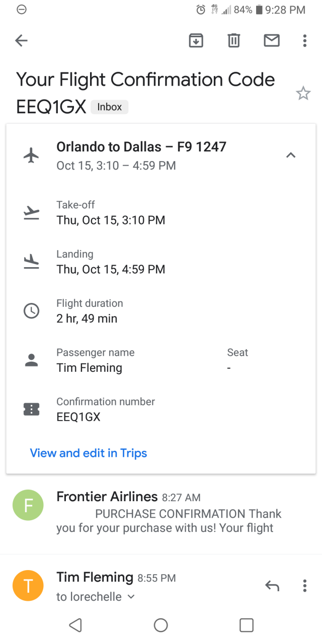Tap the flight duration clock icon
The image size is (322, 644).
31,311
